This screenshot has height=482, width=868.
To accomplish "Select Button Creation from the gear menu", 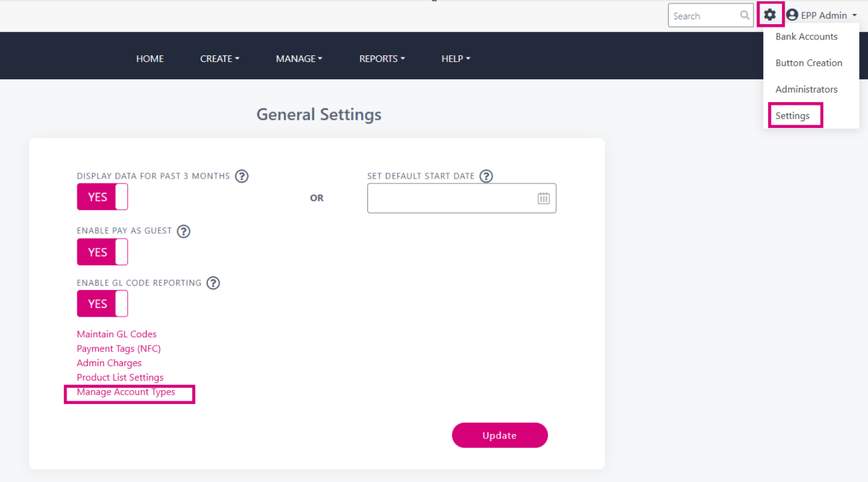I will coord(809,63).
